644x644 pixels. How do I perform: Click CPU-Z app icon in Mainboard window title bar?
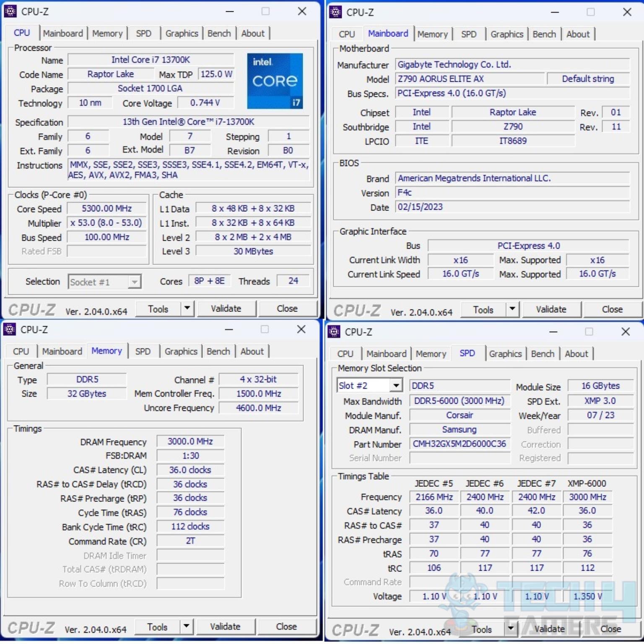[x=335, y=12]
